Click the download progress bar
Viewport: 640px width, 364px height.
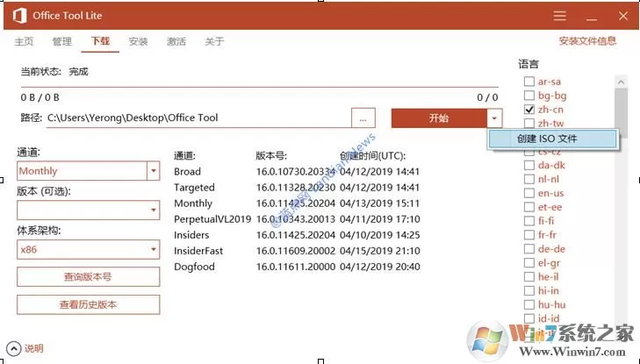(260, 87)
